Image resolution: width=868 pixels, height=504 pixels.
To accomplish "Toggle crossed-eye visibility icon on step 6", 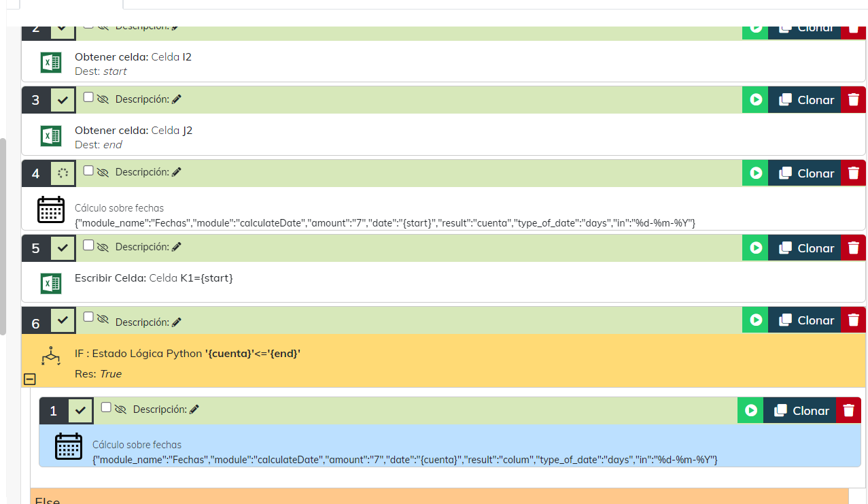I will 103,318.
